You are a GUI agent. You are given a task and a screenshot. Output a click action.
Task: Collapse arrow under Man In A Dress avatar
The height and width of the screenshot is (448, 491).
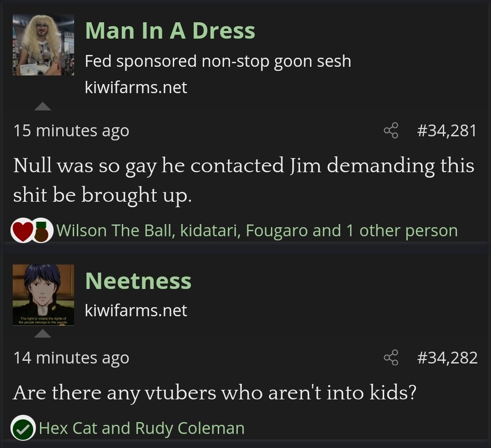(x=43, y=106)
